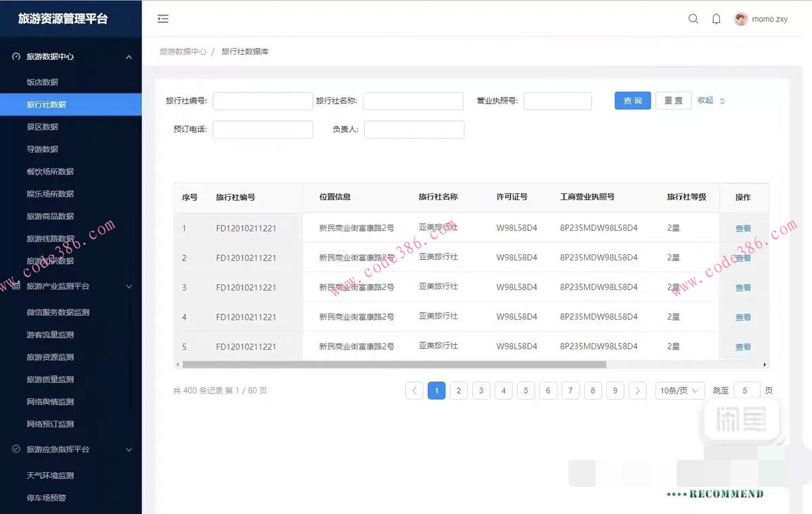Click the 跳至 page number box
The image size is (812, 514).
pyautogui.click(x=746, y=390)
